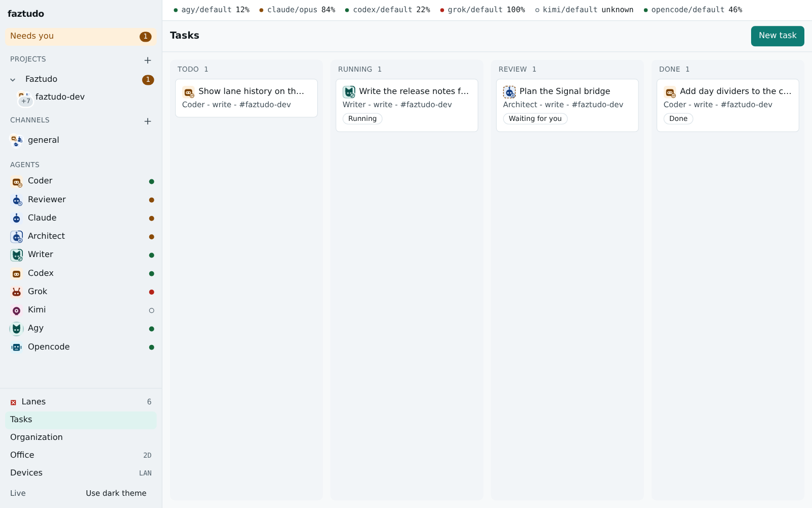The height and width of the screenshot is (508, 812).
Task: Click the Reviewer agent avatar icon
Action: [x=17, y=200]
